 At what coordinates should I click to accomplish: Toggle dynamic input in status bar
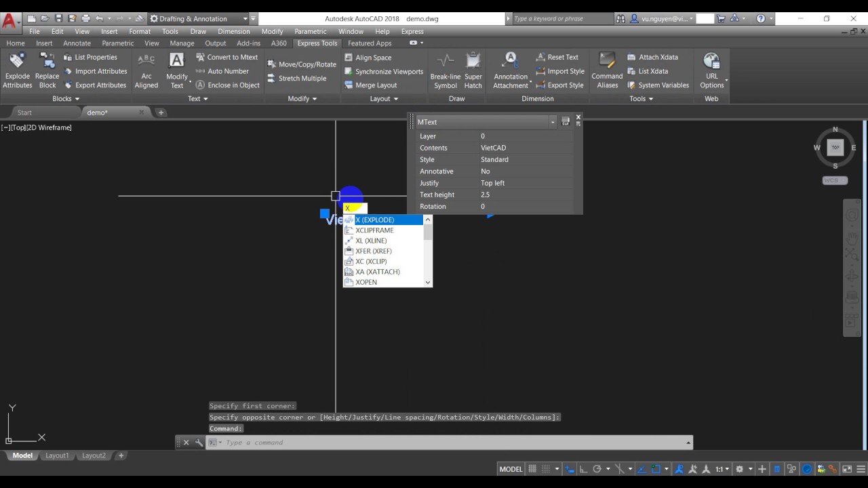[570, 469]
